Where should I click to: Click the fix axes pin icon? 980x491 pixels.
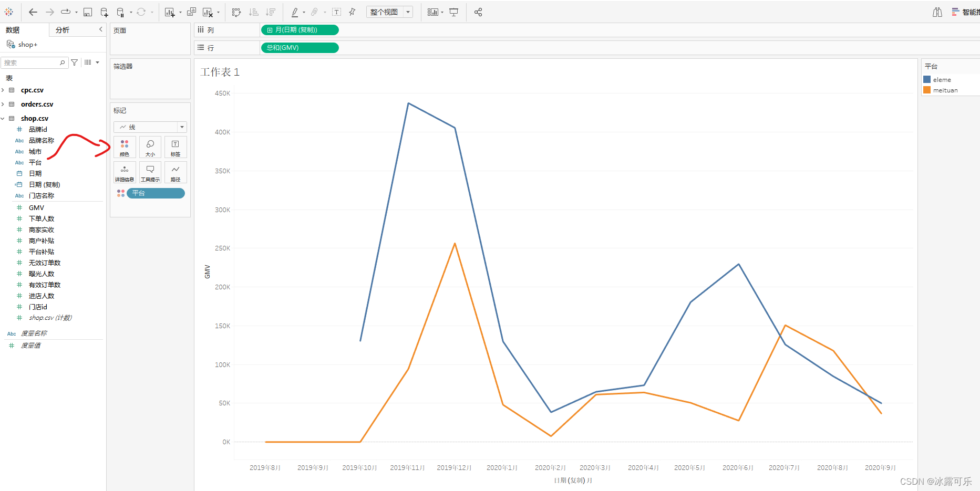[352, 12]
